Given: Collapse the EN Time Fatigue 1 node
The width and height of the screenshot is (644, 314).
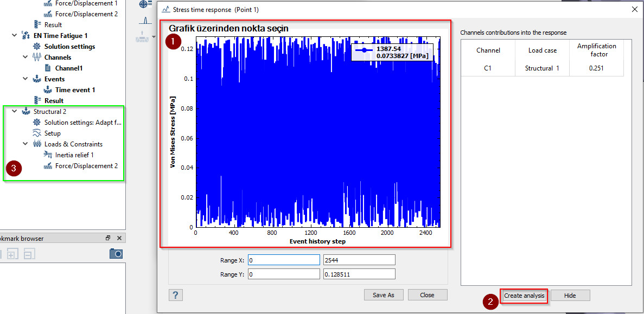Looking at the screenshot, I should (x=15, y=36).
